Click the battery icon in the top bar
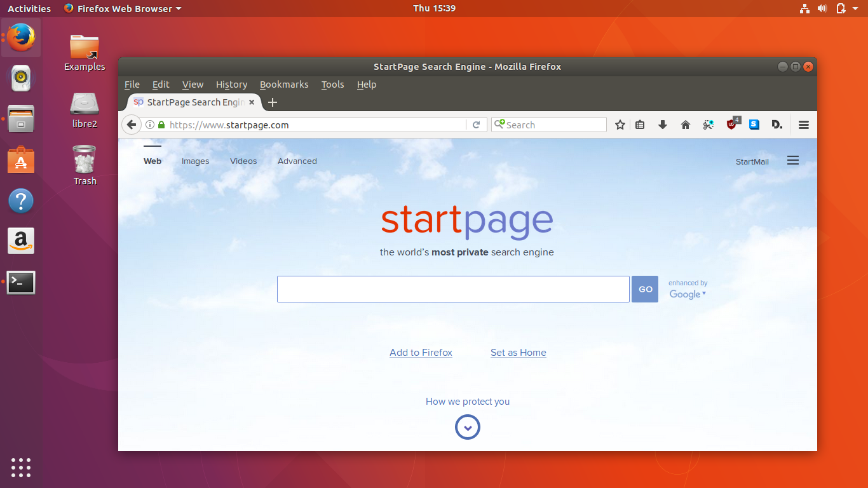Image resolution: width=868 pixels, height=488 pixels. [841, 8]
